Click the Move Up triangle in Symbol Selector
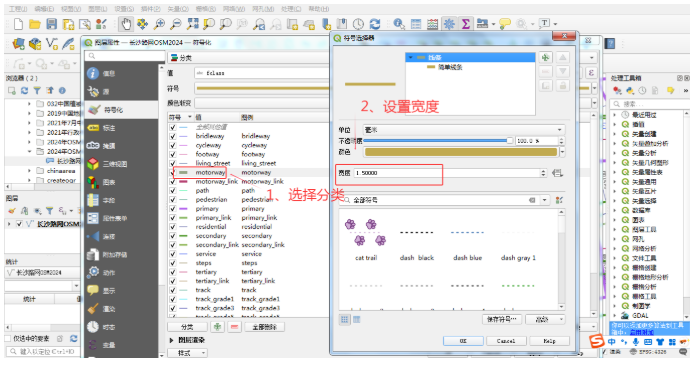This screenshot has width=696, height=366. (562, 58)
